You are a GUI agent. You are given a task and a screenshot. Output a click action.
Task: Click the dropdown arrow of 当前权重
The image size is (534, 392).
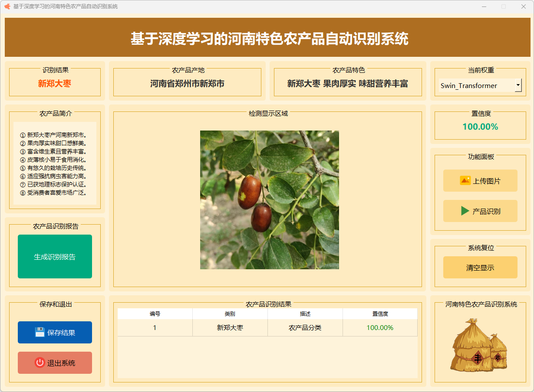[518, 85]
